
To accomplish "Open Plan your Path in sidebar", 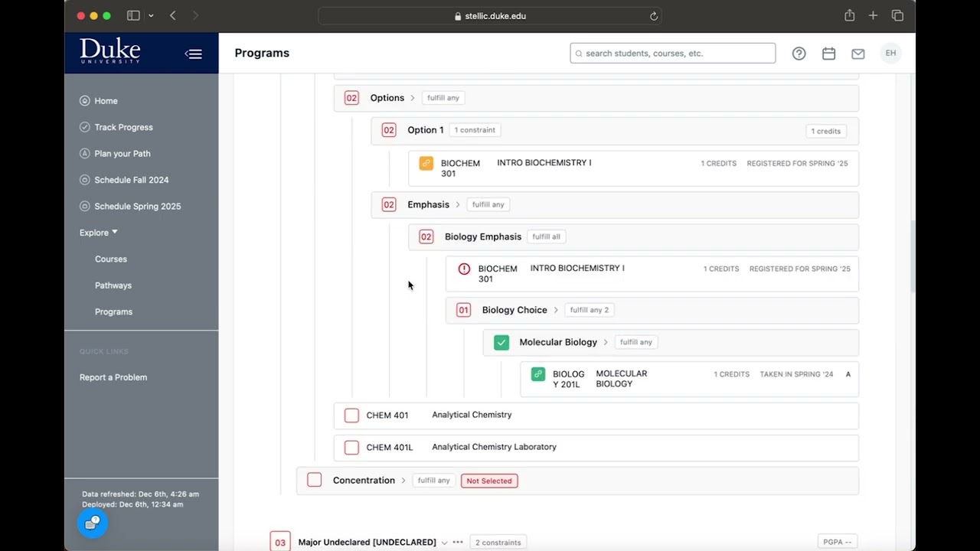I will pos(122,153).
